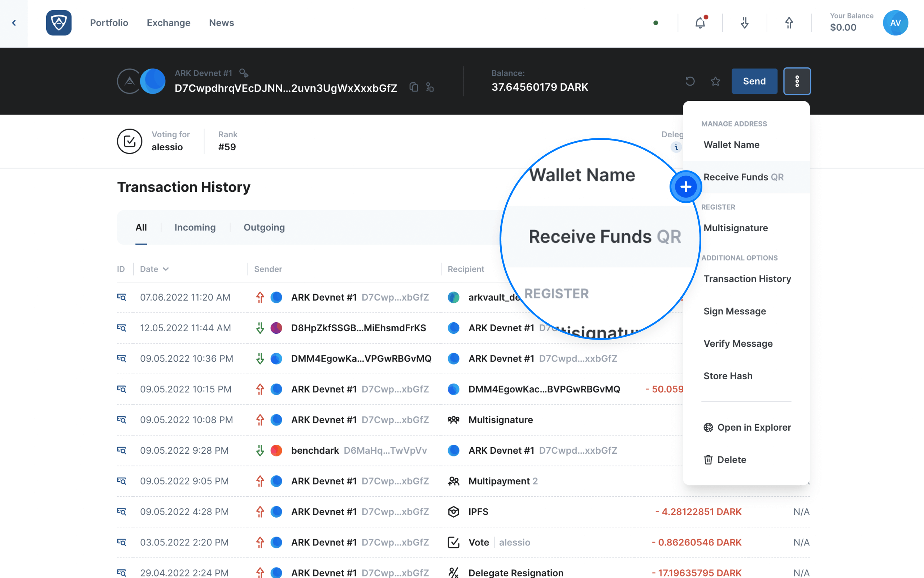Open Exchange in the navbar
The height and width of the screenshot is (578, 924).
pyautogui.click(x=169, y=23)
